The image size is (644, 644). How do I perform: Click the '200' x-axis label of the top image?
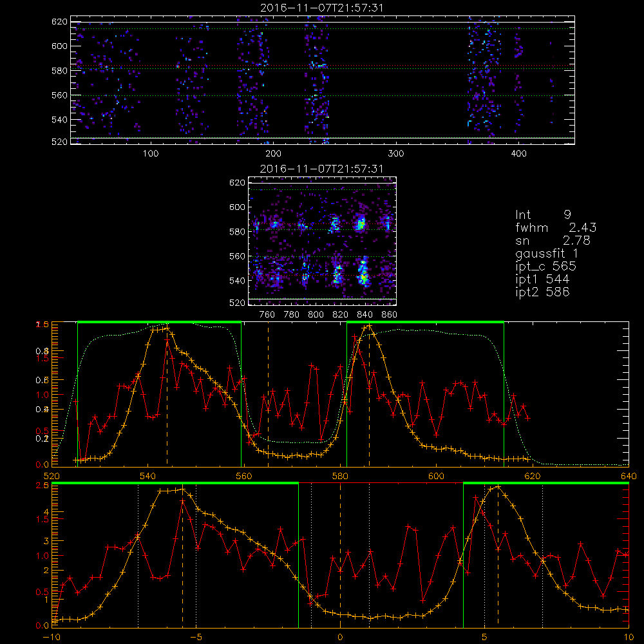(273, 154)
